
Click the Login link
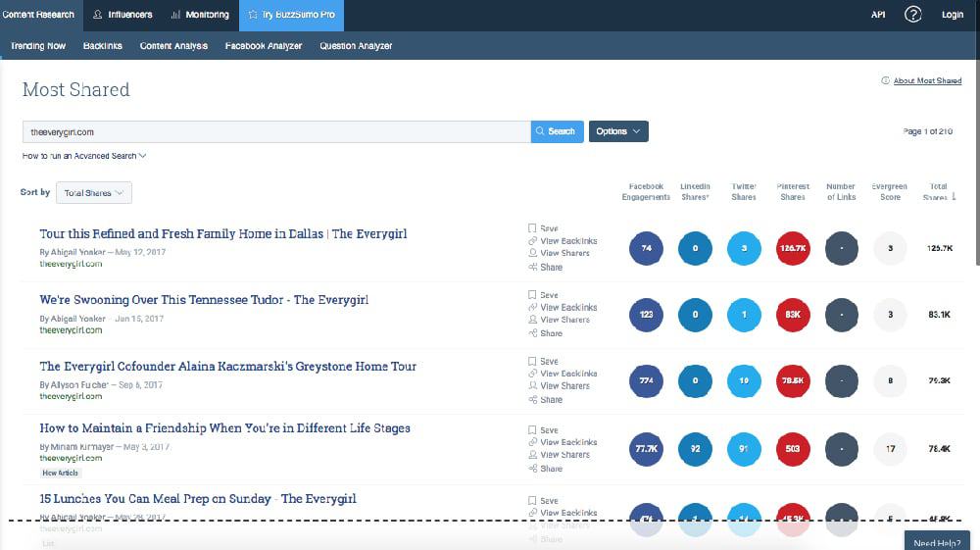click(952, 15)
